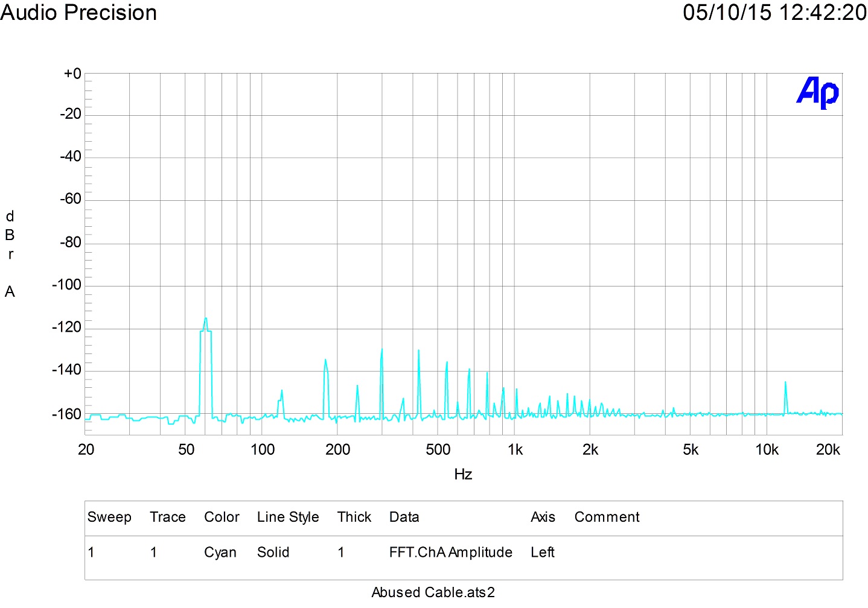Click the 'Trace' column header
The width and height of the screenshot is (868, 608).
(x=168, y=518)
